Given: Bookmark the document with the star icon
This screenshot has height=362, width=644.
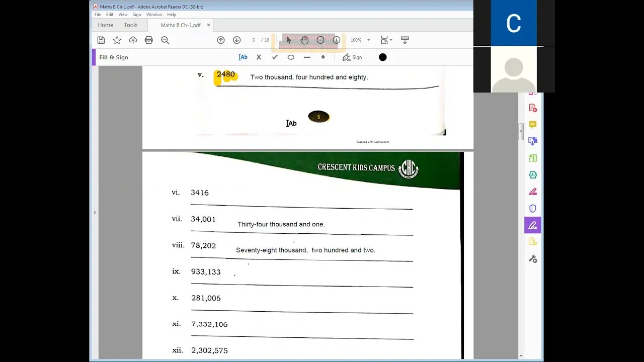Looking at the screenshot, I should [117, 40].
